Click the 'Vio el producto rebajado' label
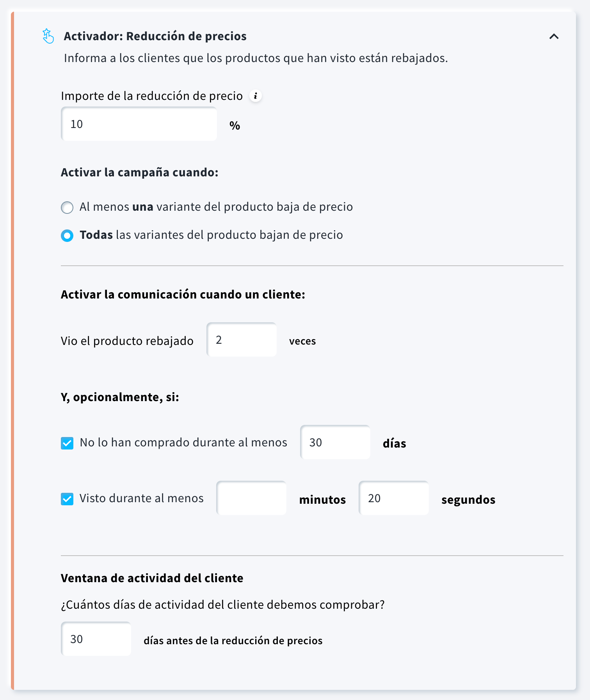The width and height of the screenshot is (590, 700). pos(127,341)
